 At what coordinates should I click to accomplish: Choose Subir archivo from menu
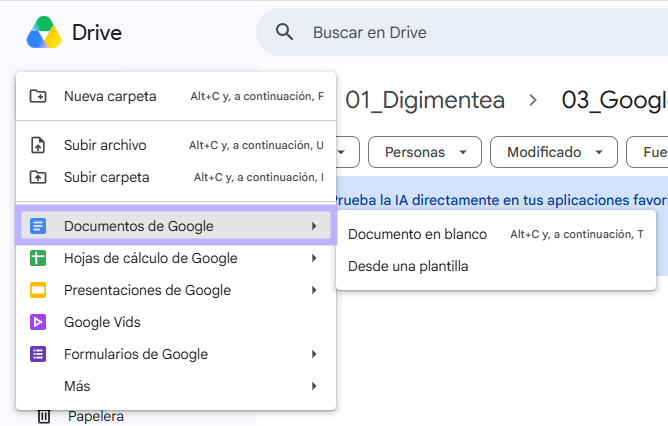tap(176, 145)
